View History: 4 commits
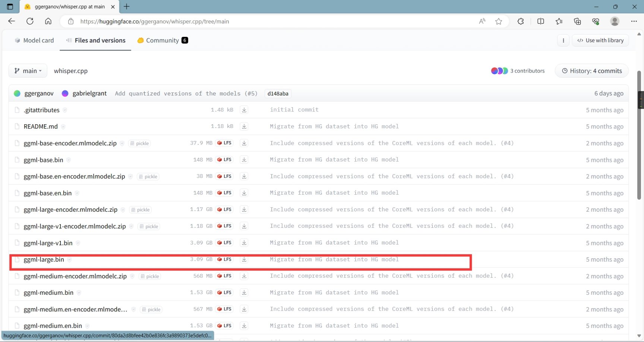Screen dimensions: 644x342 592,71
